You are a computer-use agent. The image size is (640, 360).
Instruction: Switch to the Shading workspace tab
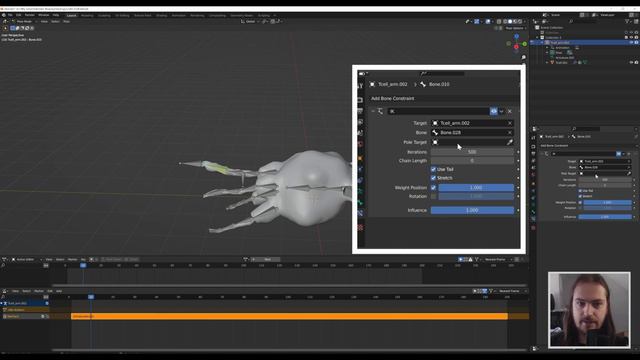tap(162, 16)
